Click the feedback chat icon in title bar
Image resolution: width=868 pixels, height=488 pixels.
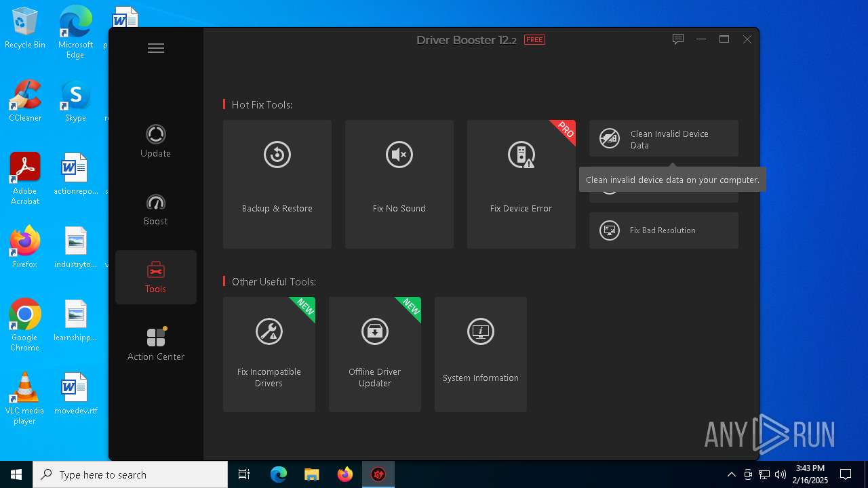(x=677, y=39)
